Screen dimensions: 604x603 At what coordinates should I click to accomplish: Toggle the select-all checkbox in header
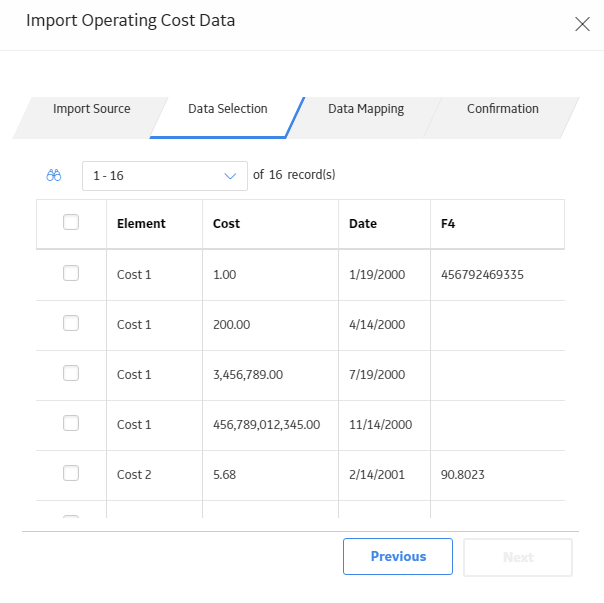click(x=71, y=222)
